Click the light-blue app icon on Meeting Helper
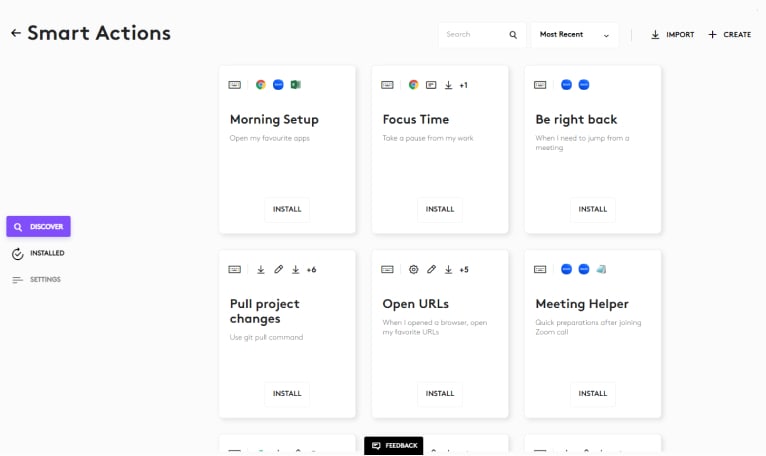The width and height of the screenshot is (766, 456). 601,269
